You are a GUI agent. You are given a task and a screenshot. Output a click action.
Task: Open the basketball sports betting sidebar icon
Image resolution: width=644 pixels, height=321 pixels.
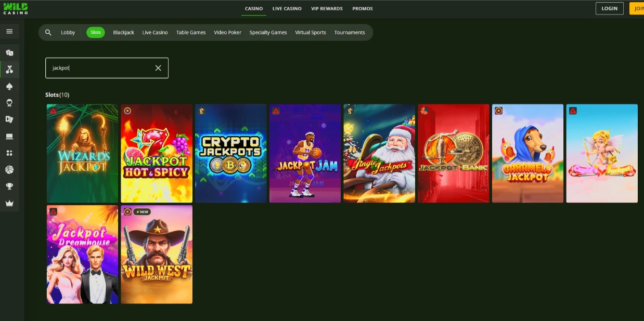pos(9,169)
